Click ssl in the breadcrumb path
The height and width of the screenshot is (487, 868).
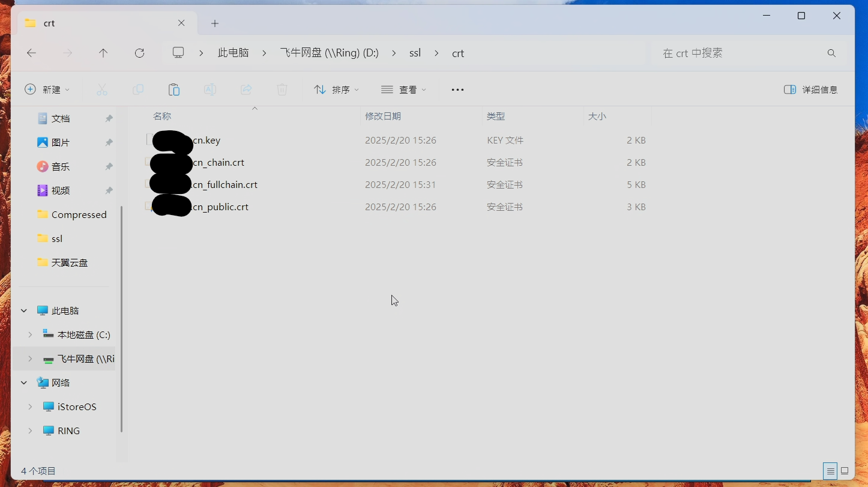click(415, 53)
